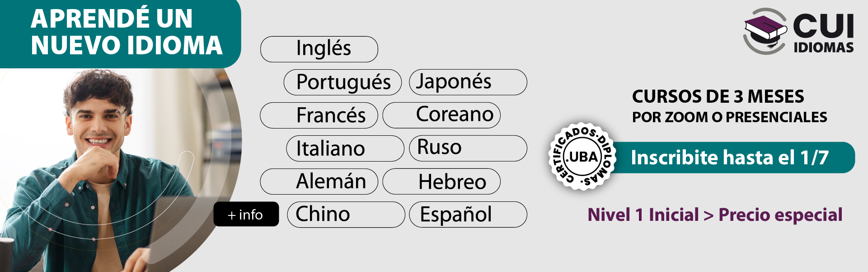Pick the Alemán language option
This screenshot has height=272, width=868.
[319, 181]
